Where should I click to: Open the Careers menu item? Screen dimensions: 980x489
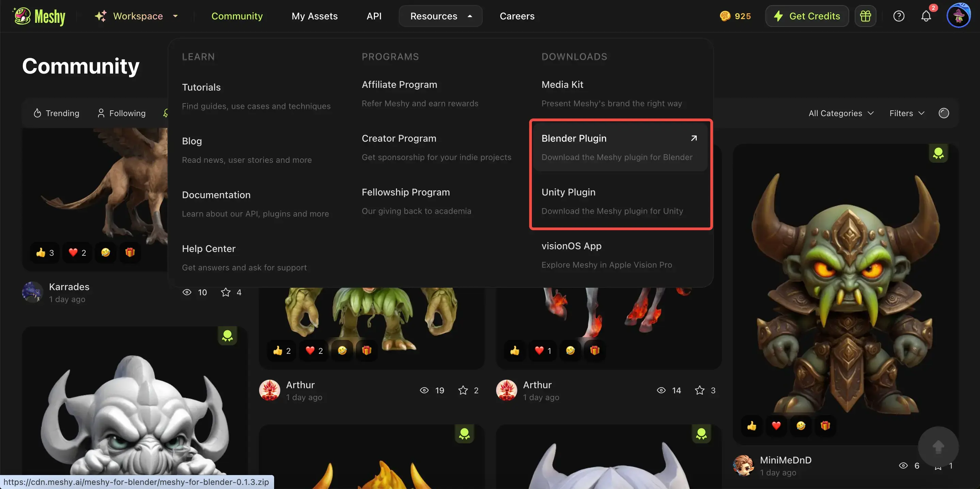(517, 16)
